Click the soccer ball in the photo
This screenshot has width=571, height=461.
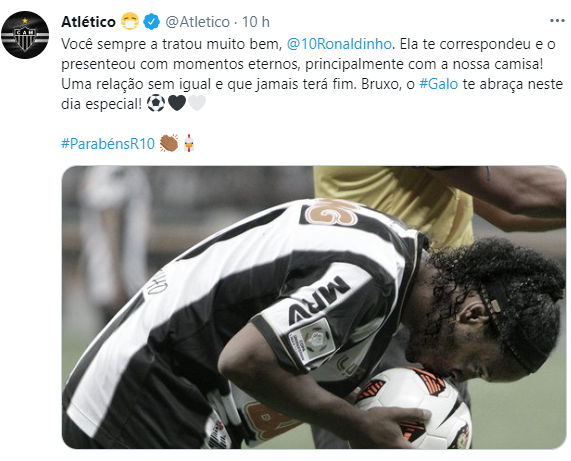click(x=413, y=409)
